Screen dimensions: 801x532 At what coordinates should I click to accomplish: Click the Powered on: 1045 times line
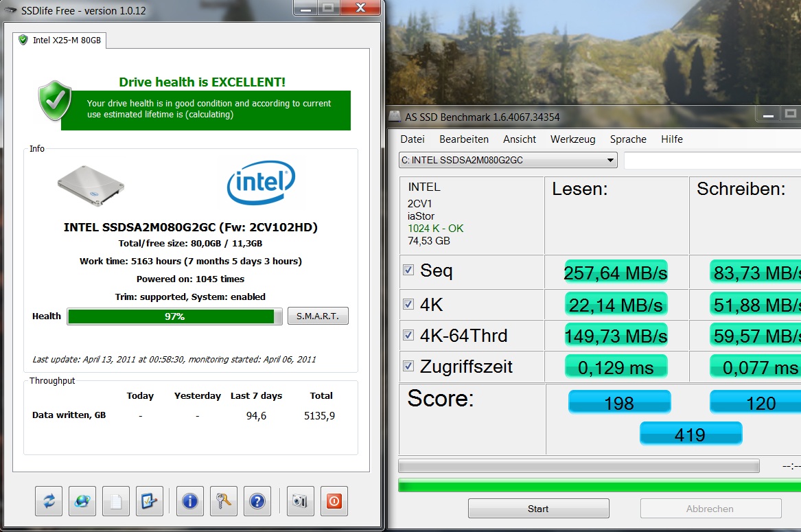pos(191,279)
